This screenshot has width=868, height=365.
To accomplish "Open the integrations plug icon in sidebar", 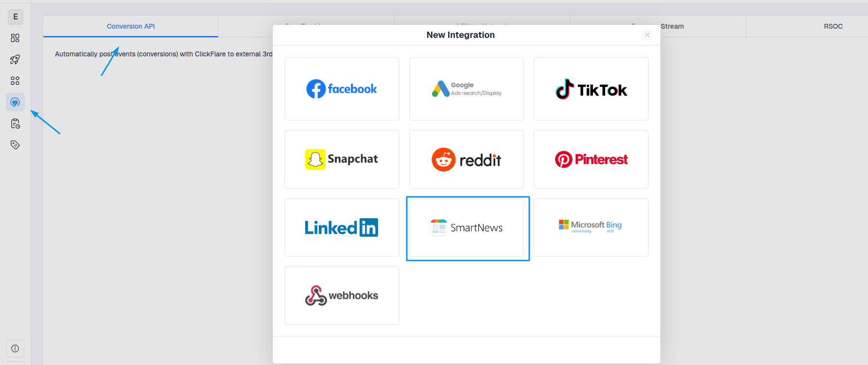I will (15, 102).
